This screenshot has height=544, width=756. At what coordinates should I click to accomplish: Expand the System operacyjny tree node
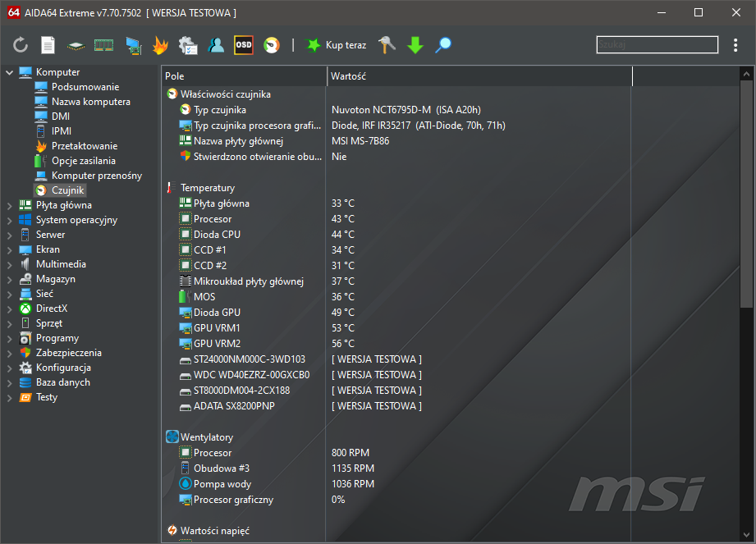(10, 220)
